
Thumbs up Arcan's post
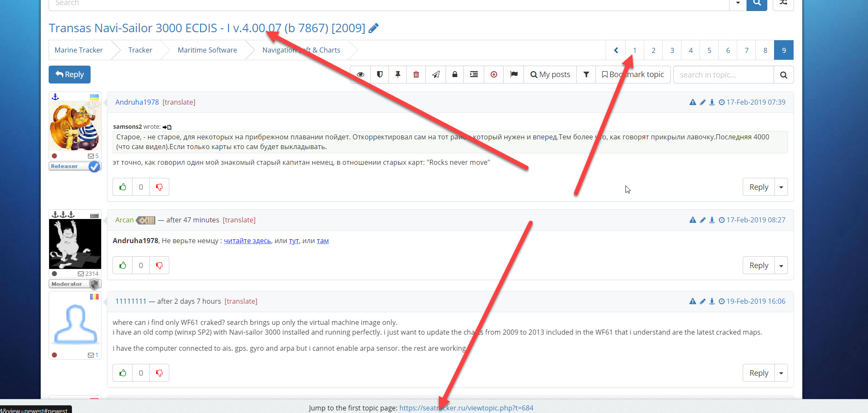click(123, 266)
